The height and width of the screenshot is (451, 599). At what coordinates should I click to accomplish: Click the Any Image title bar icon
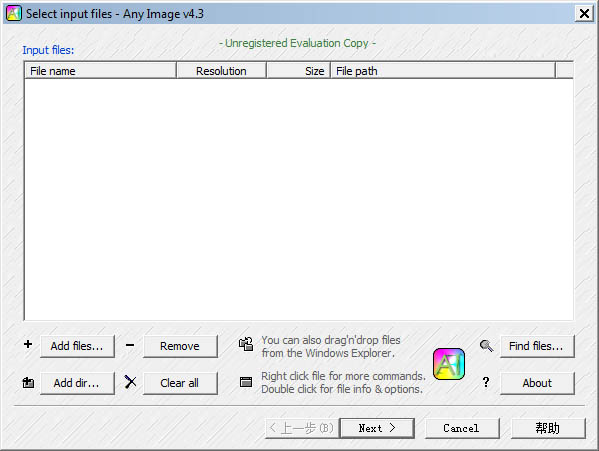[x=14, y=13]
